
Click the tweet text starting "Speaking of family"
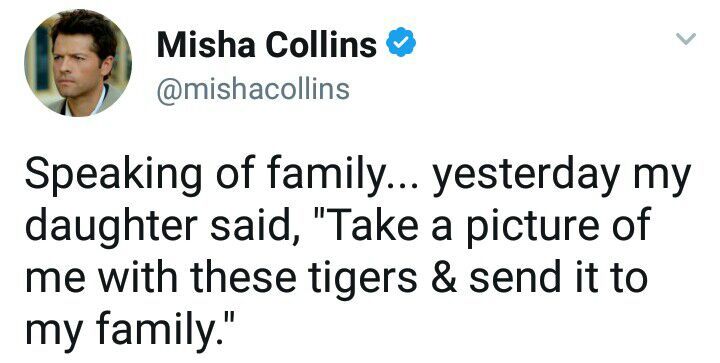(358, 254)
